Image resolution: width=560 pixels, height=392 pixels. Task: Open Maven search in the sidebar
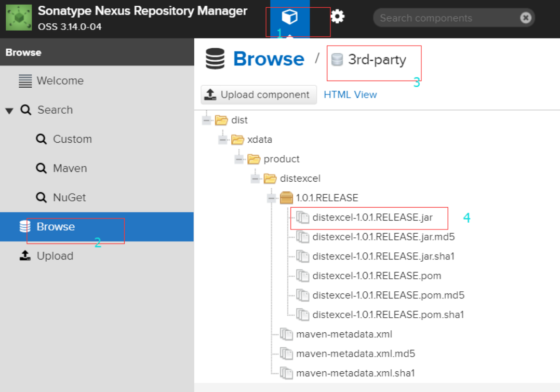[x=70, y=168]
